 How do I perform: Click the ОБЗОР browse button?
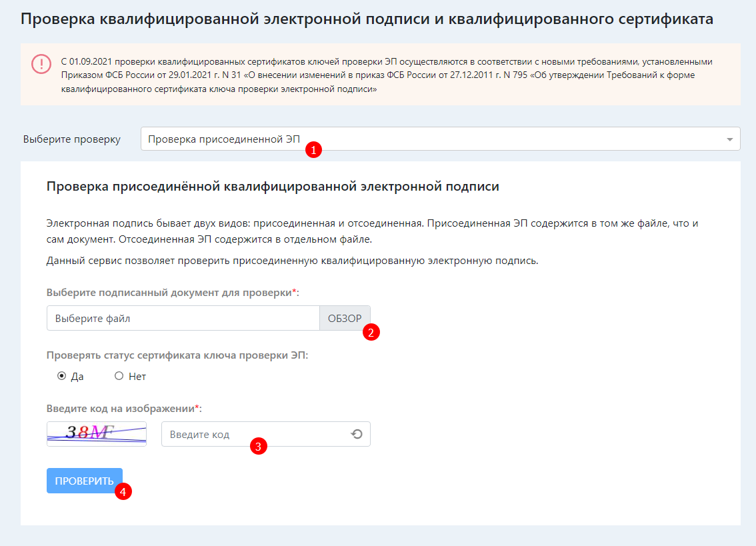point(345,319)
